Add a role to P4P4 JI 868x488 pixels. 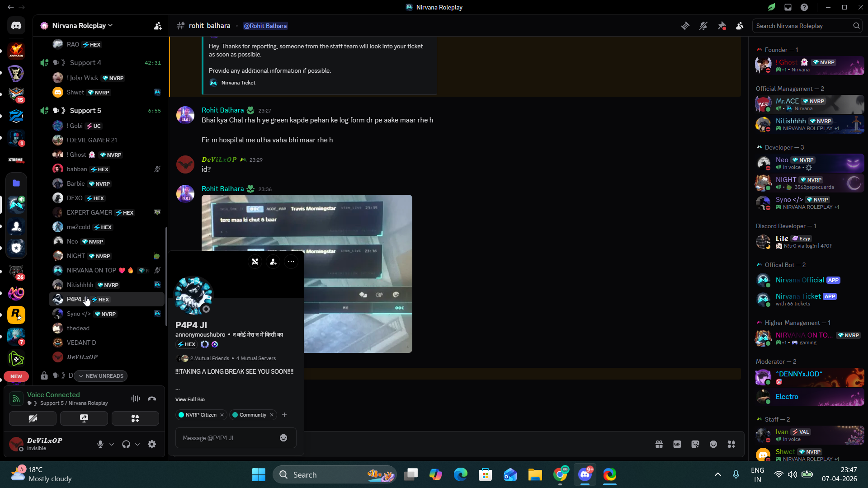[x=284, y=415]
